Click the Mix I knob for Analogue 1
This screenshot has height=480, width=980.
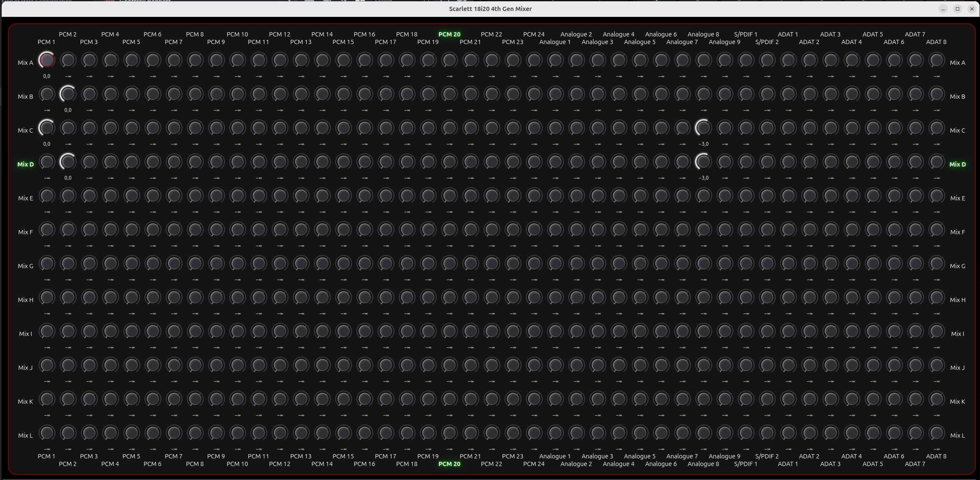coord(555,331)
